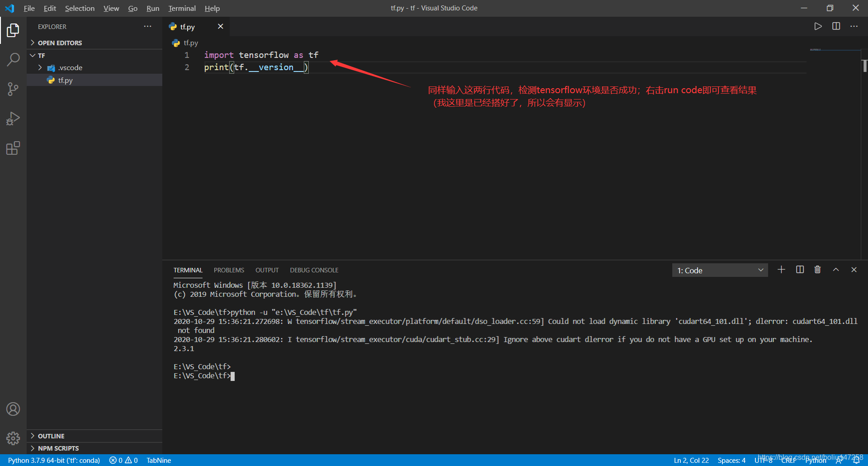This screenshot has height=466, width=868.
Task: Open the Accounts menu icon
Action: tap(13, 409)
